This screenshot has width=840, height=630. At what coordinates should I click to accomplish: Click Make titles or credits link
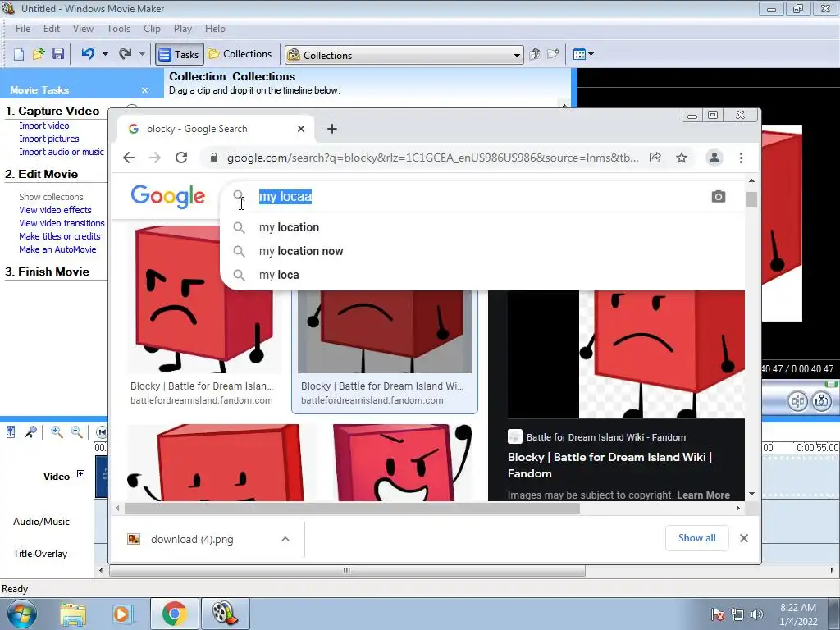(x=59, y=236)
